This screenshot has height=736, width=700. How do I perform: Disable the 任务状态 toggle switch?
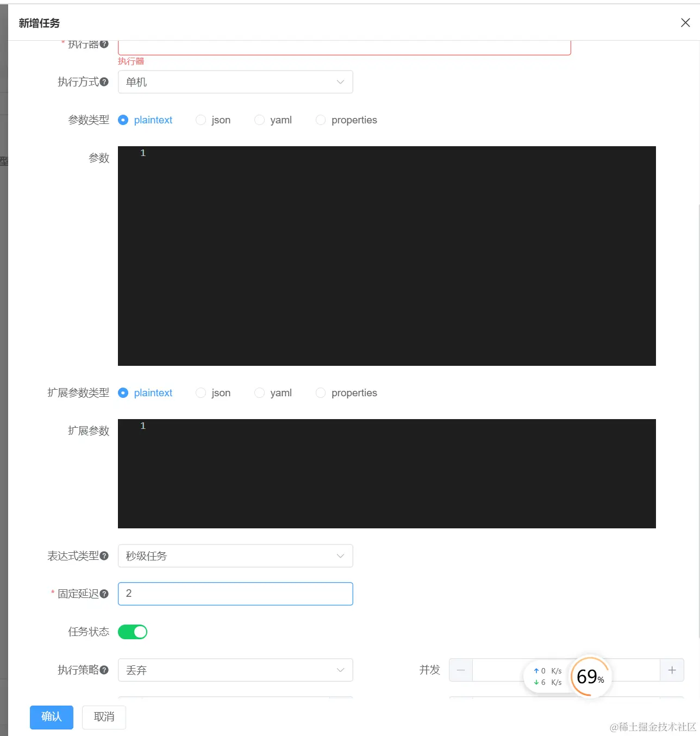pos(132,632)
